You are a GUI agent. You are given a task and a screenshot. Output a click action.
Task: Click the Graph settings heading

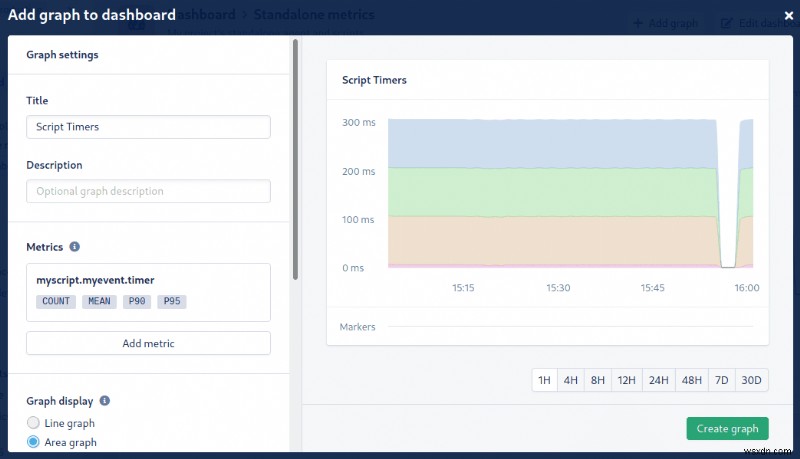pyautogui.click(x=62, y=55)
